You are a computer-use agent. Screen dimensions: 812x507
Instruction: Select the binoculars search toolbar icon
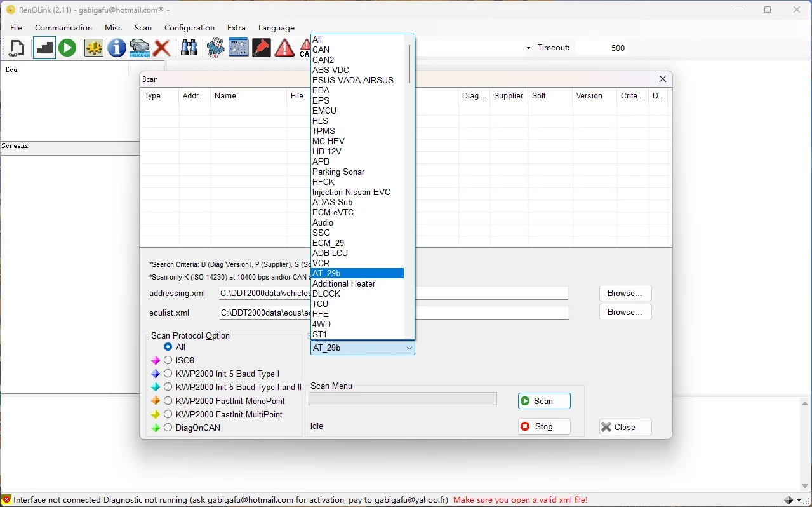189,48
